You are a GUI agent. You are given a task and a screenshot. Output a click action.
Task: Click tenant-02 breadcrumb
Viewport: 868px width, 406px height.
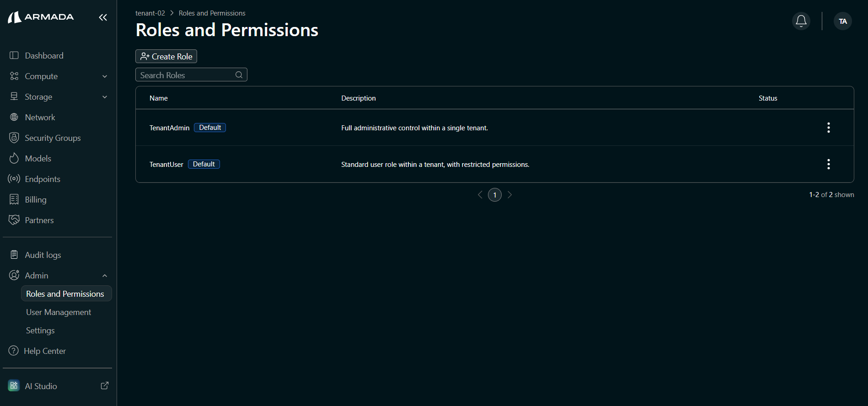150,13
